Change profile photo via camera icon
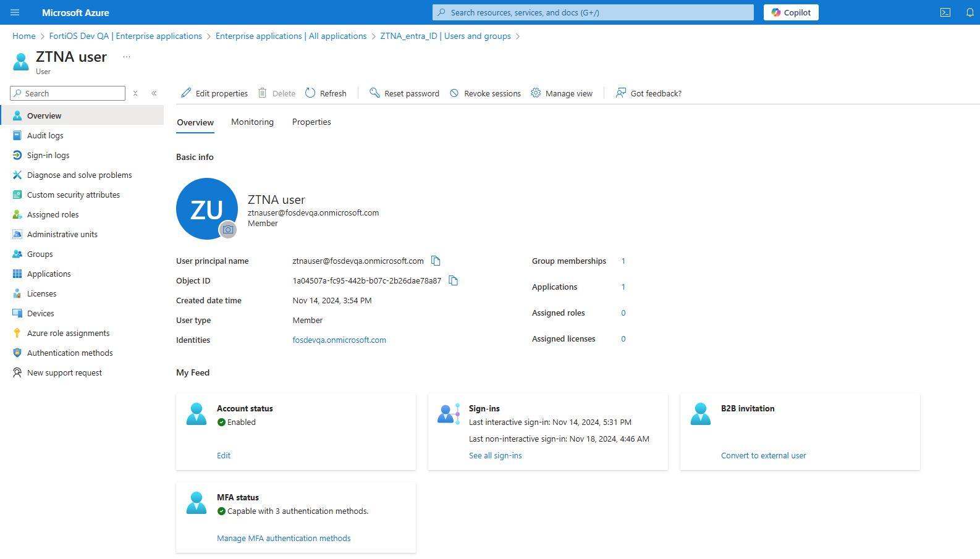The image size is (980, 559). tap(228, 230)
